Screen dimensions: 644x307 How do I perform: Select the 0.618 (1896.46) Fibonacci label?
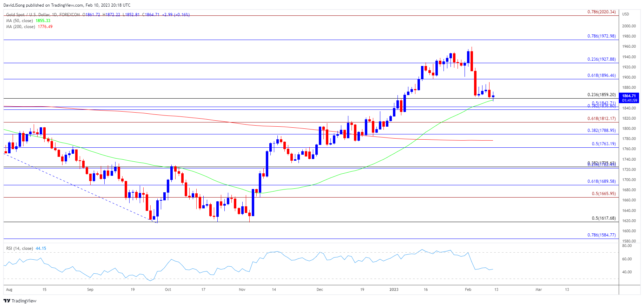point(601,75)
